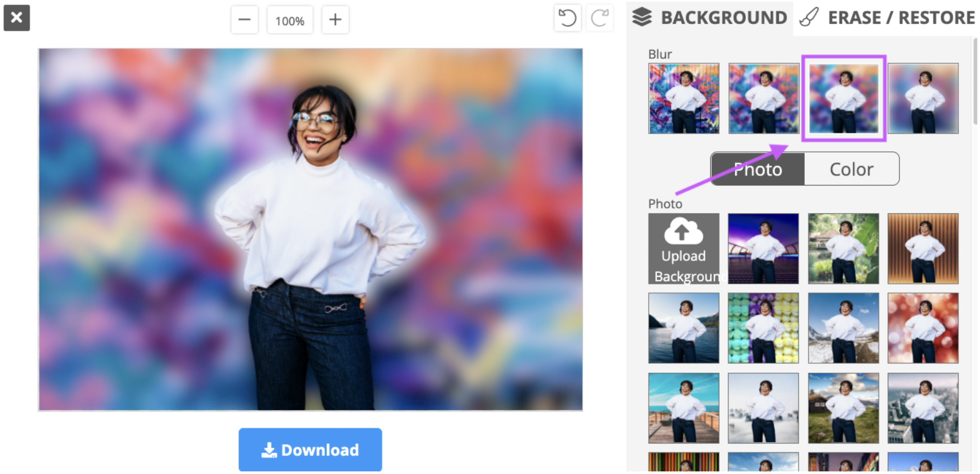The height and width of the screenshot is (474, 980).
Task: Apply the white clouds background
Action: pyautogui.click(x=764, y=408)
